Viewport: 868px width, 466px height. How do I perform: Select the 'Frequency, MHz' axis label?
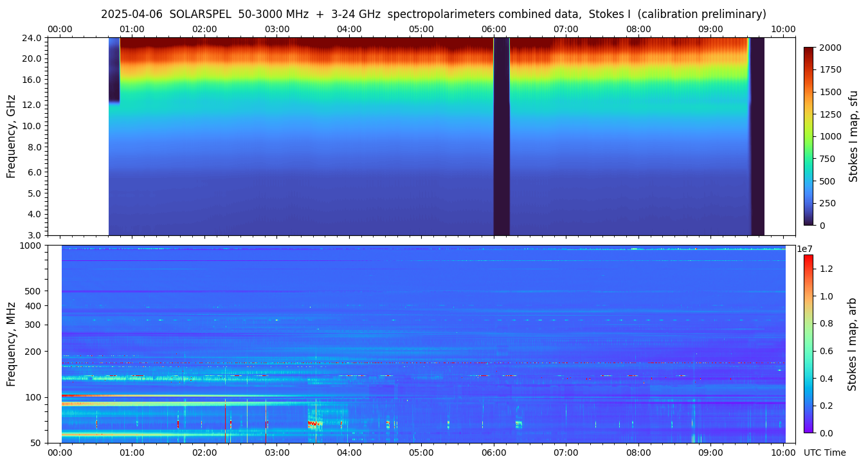coord(11,344)
